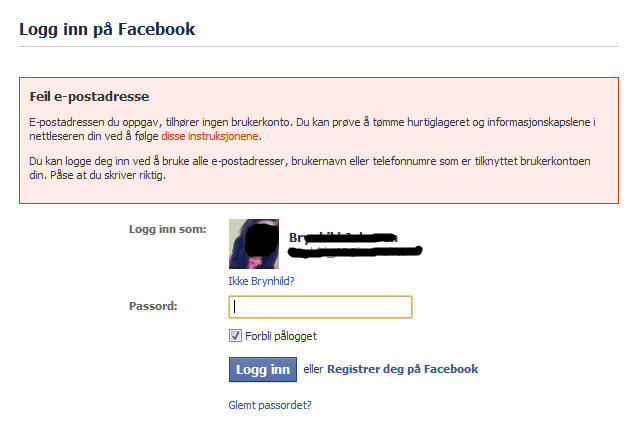Open the red disse instruksjonene link

pos(210,136)
